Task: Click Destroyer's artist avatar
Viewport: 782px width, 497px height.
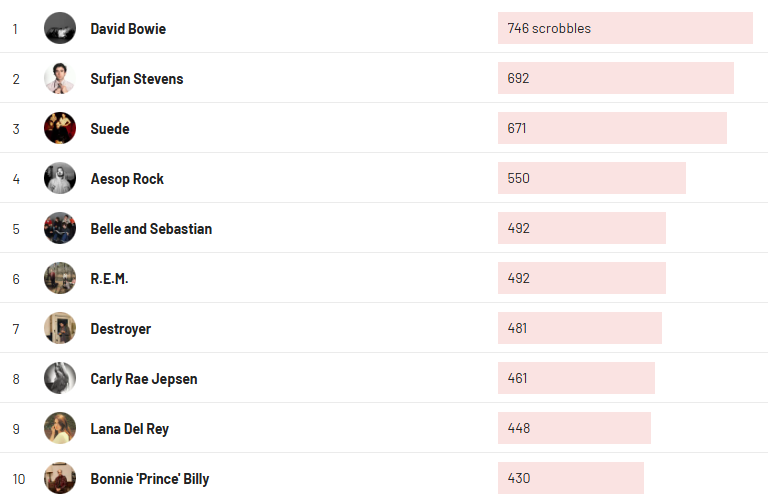Action: pos(60,328)
